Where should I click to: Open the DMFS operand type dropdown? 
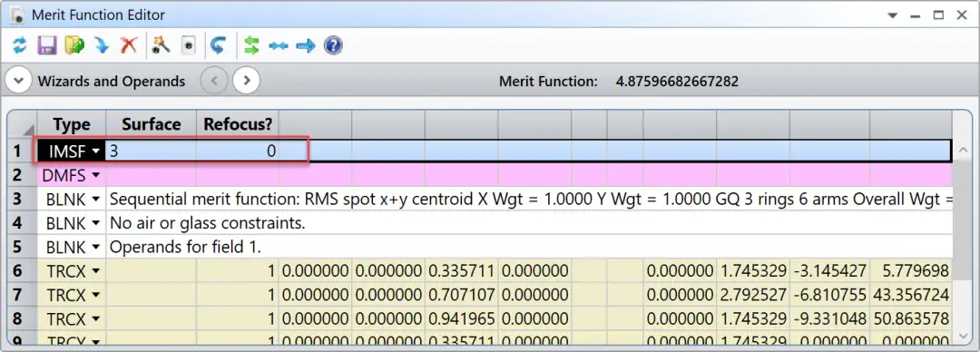pyautogui.click(x=95, y=176)
